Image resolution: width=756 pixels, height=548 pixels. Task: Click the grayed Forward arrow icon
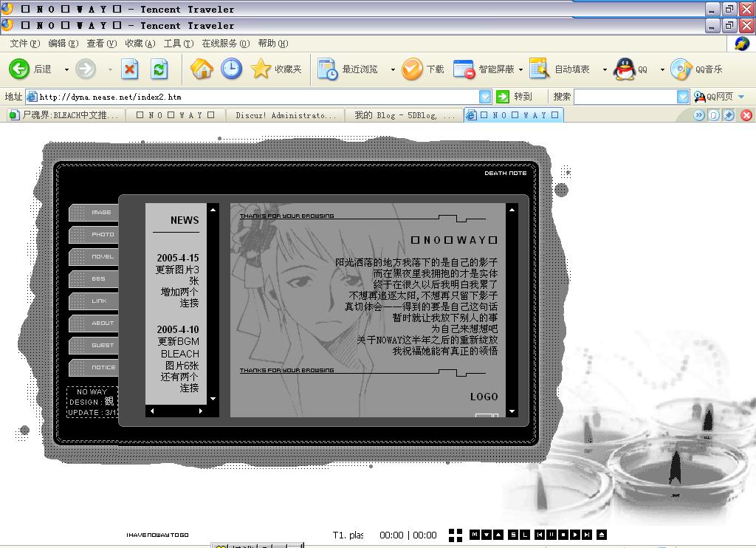click(x=86, y=69)
